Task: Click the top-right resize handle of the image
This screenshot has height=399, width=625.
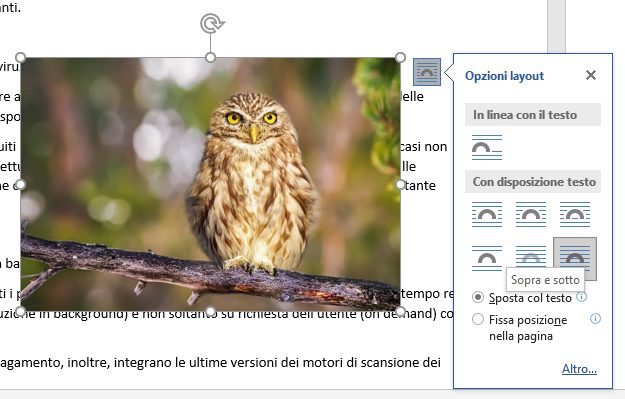Action: [400, 57]
